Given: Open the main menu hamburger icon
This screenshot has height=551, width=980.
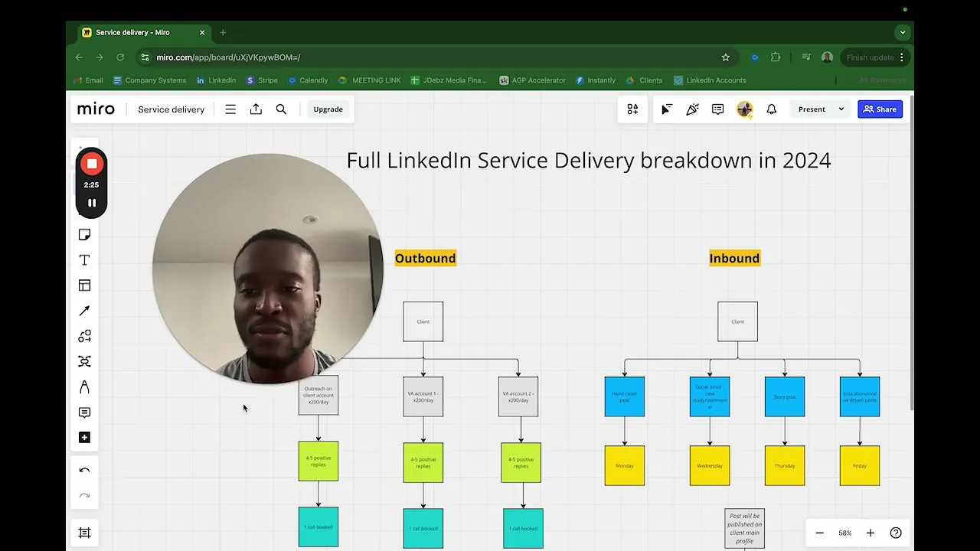Looking at the screenshot, I should [230, 109].
